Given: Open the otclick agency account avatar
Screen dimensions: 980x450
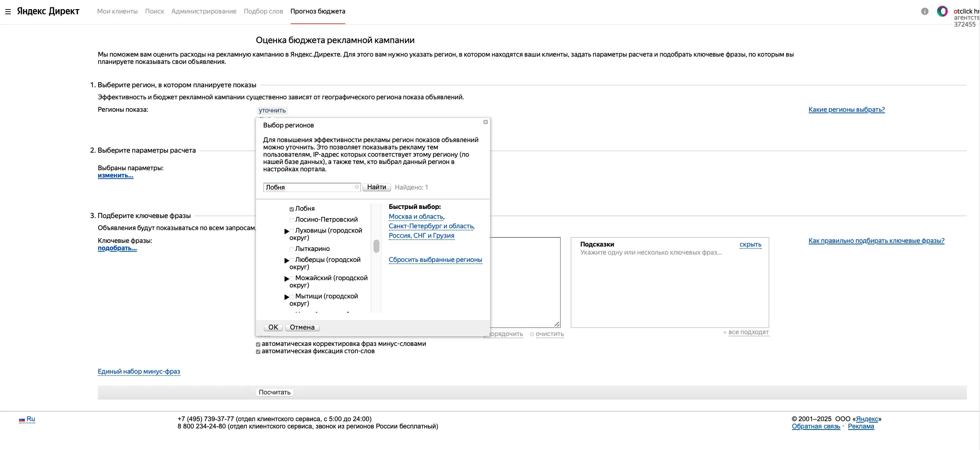Looking at the screenshot, I should point(942,11).
